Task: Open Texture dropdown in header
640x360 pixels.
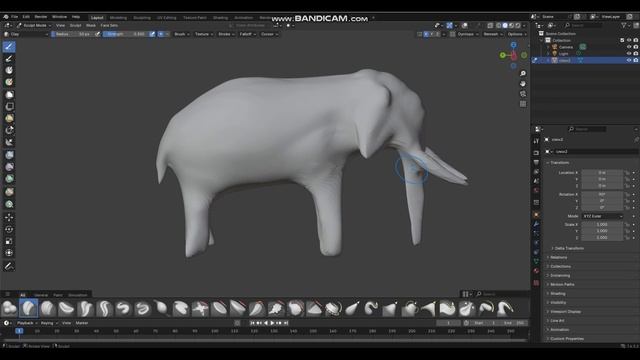Action: [204, 34]
